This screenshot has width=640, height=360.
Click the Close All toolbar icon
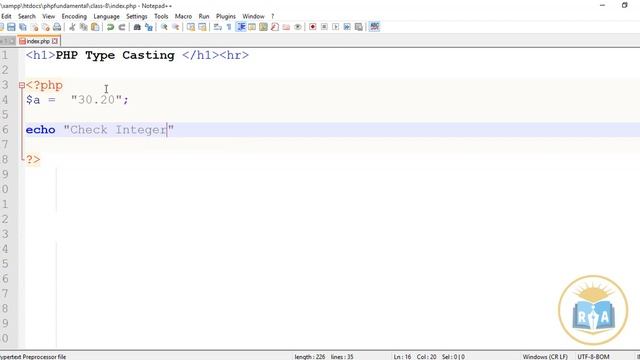46,27
